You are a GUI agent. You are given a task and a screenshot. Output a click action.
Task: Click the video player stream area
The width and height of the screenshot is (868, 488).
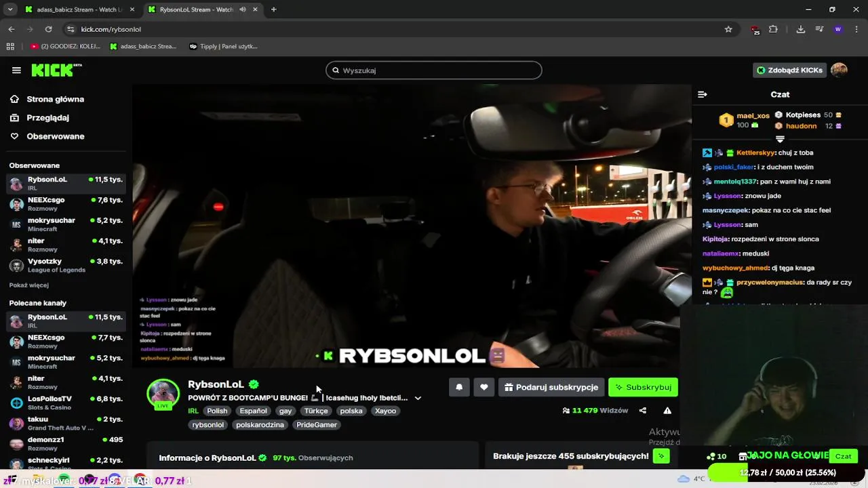click(x=412, y=227)
